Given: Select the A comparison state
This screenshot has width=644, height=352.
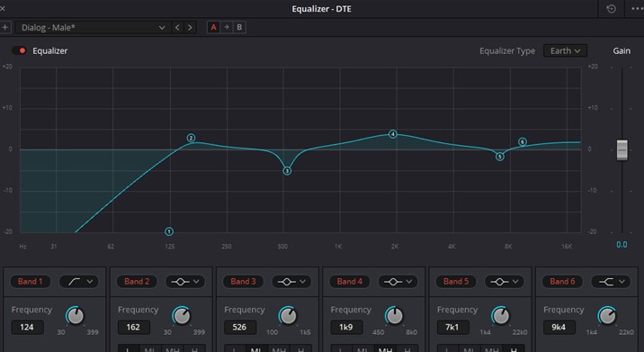Looking at the screenshot, I should (x=213, y=28).
